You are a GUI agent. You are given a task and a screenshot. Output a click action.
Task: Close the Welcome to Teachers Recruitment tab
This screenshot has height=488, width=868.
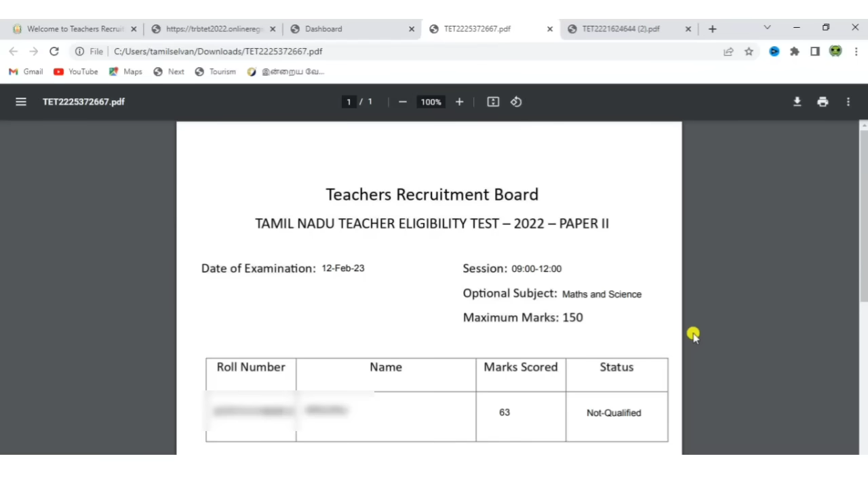coord(134,29)
